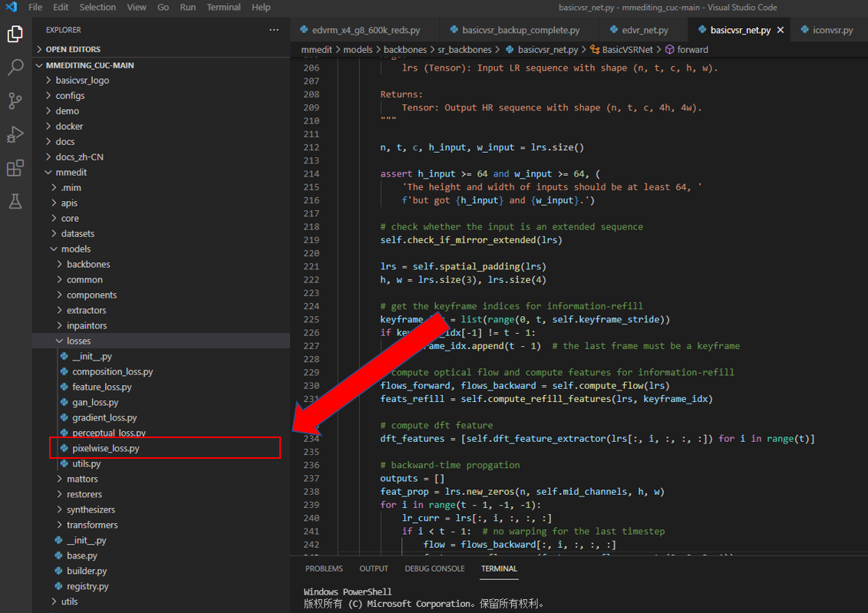
Task: Open the Search view icon
Action: 15,68
